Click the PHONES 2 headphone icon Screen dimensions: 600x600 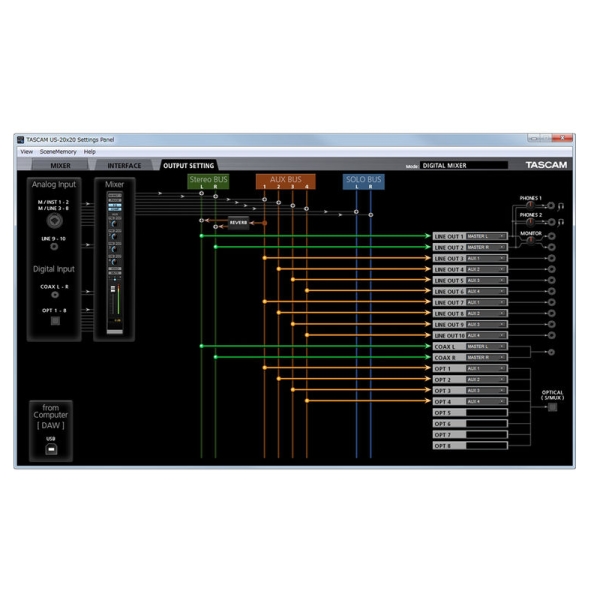(563, 222)
